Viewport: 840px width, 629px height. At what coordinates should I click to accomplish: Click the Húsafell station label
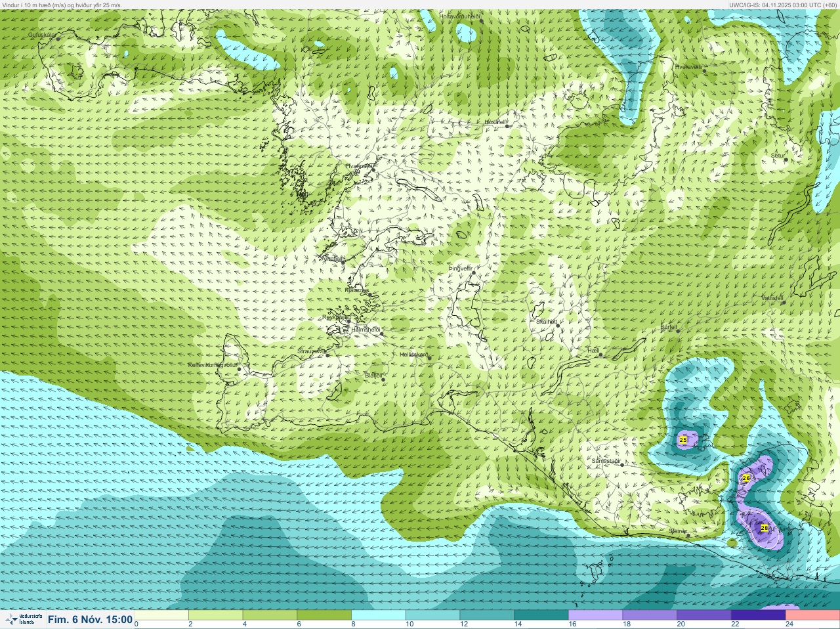[x=495, y=121]
